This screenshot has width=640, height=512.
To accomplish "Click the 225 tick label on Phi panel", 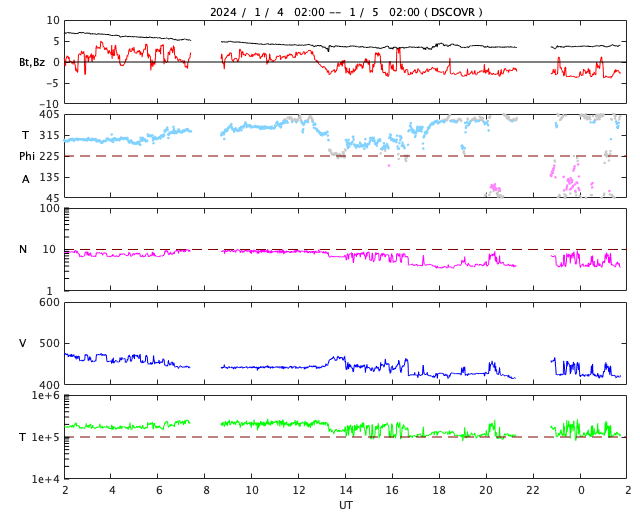I will pos(49,156).
